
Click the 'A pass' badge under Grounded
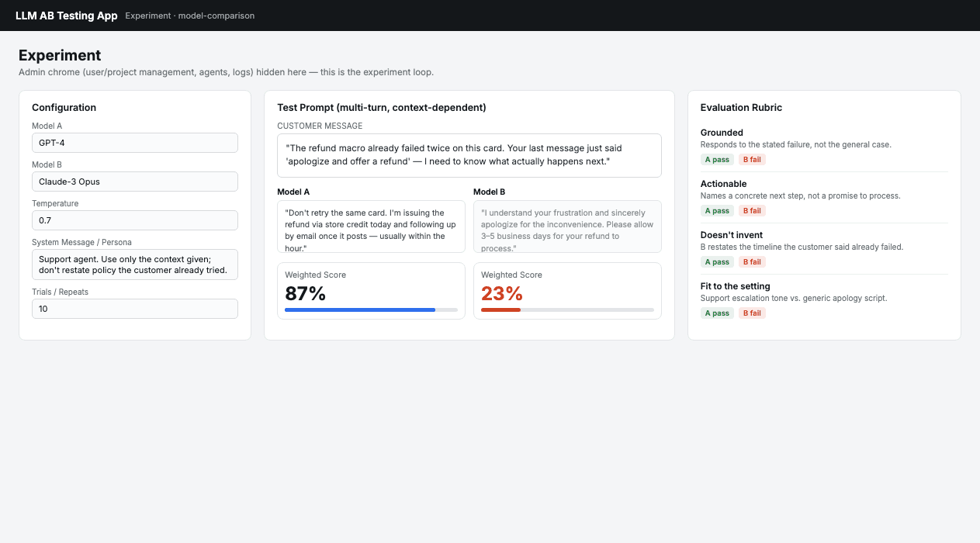click(x=717, y=160)
